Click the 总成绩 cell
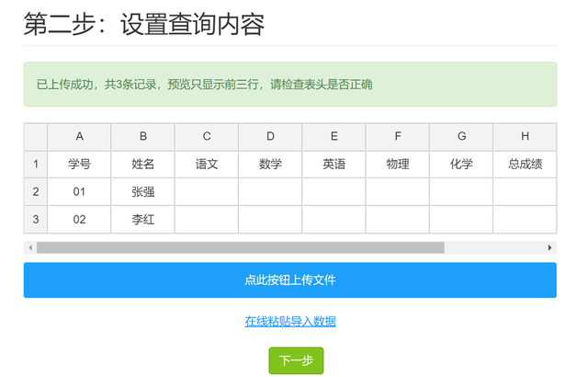 click(525, 165)
